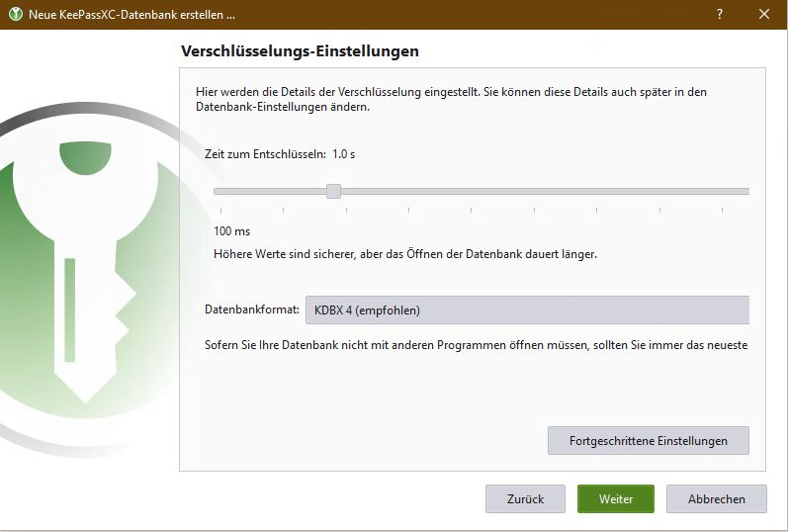
Task: Click the KeePassXC icon in the title bar
Action: coord(15,14)
